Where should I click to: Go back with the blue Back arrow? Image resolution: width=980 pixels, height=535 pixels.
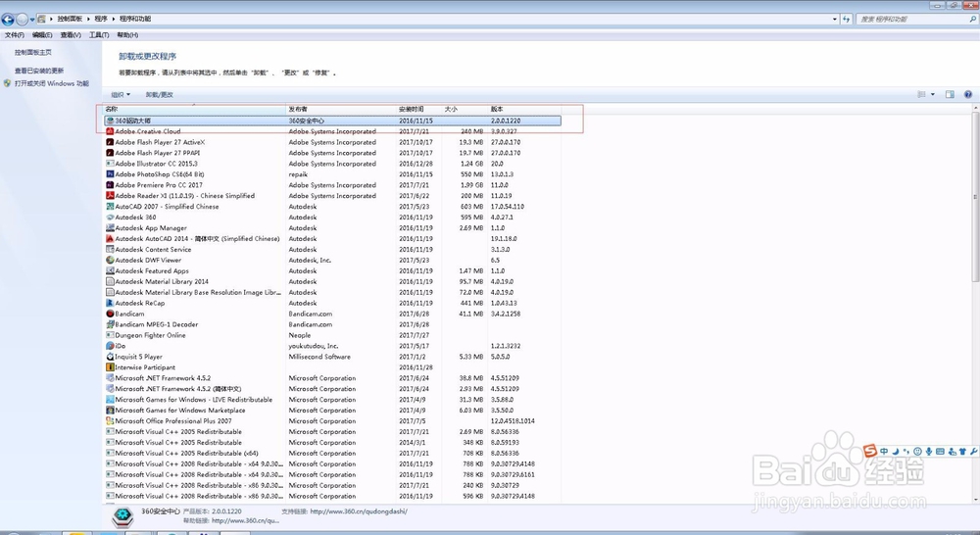click(x=8, y=20)
